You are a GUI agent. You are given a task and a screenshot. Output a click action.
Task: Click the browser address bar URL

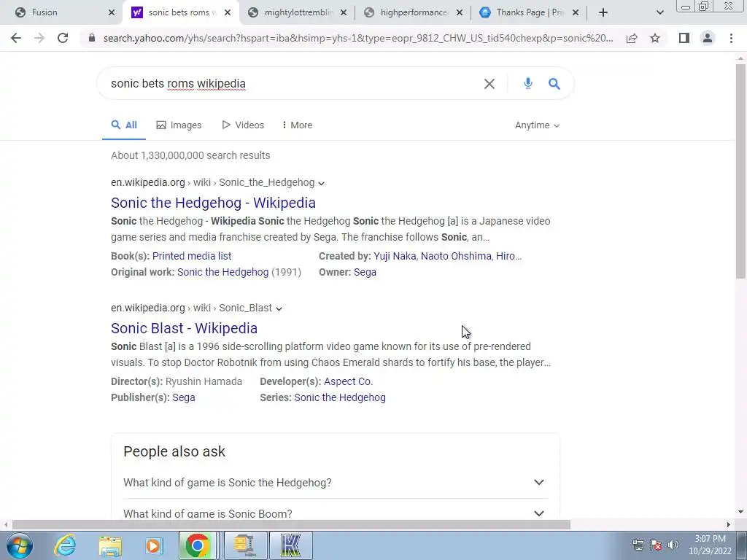358,38
